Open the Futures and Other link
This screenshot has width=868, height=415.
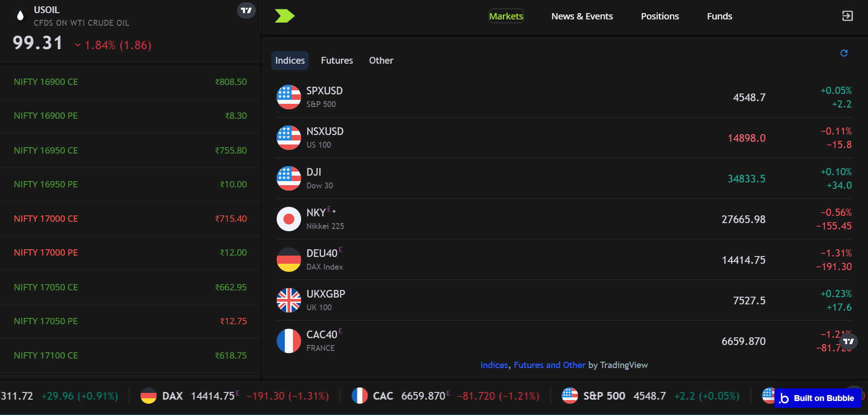point(549,365)
